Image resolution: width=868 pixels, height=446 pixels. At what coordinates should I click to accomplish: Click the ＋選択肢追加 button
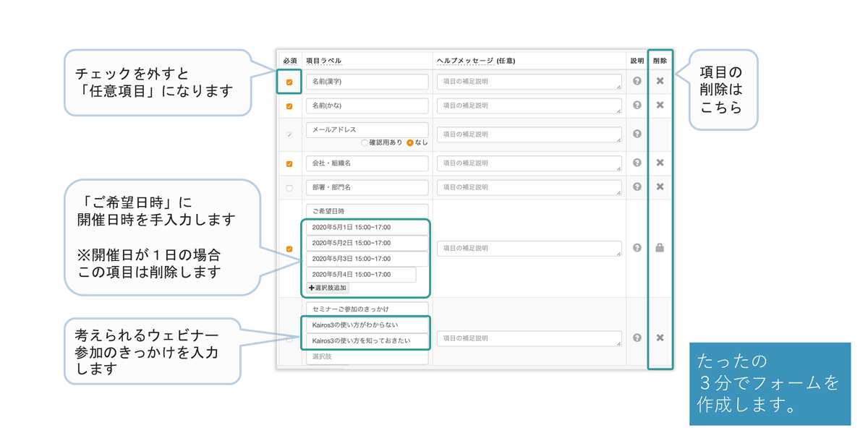coord(328,288)
